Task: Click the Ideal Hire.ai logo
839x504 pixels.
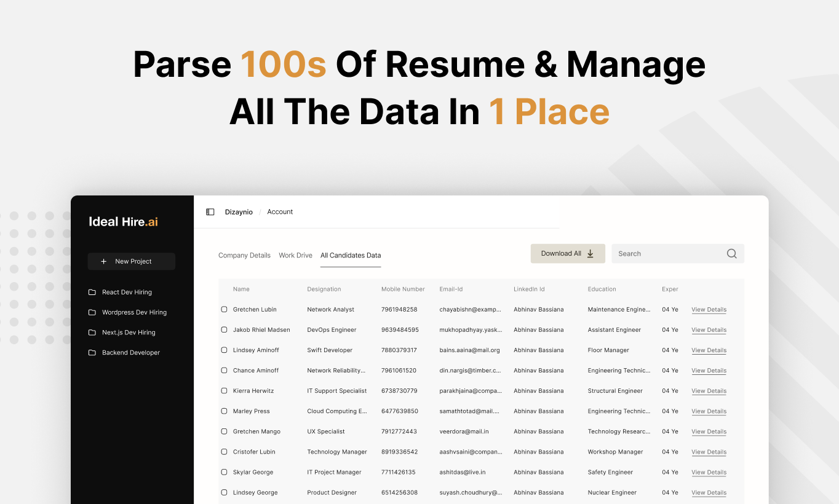Action: 124,222
